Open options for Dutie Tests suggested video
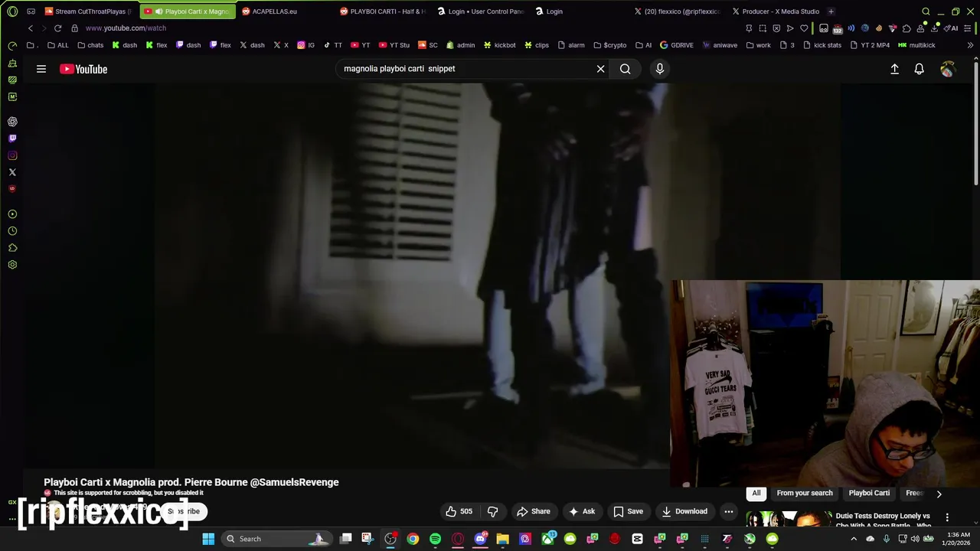The height and width of the screenshot is (551, 980). (x=947, y=517)
